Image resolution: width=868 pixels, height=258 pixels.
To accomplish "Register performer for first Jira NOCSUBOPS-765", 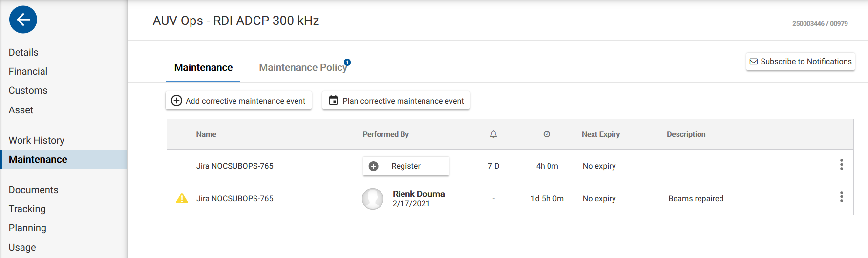I will point(405,166).
